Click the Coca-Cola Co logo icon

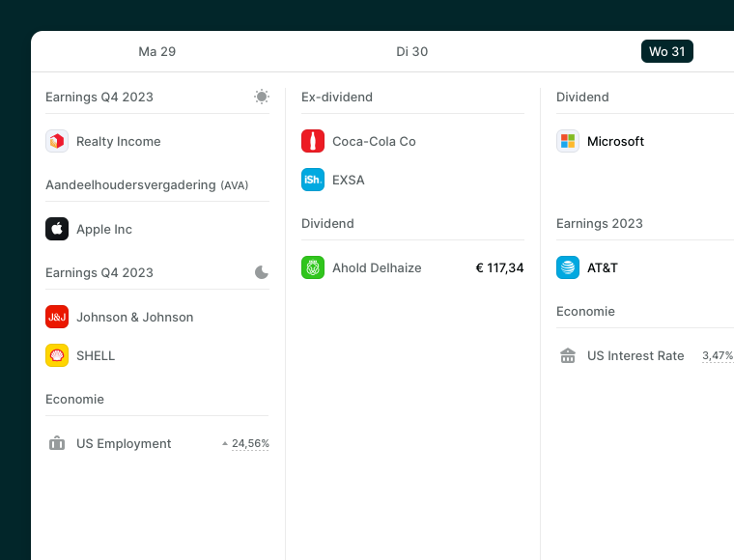[313, 141]
